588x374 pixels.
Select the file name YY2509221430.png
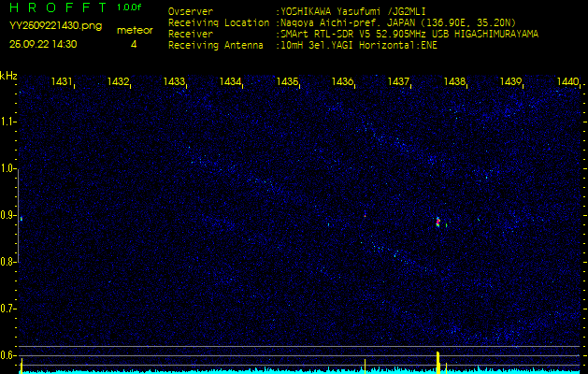click(55, 26)
